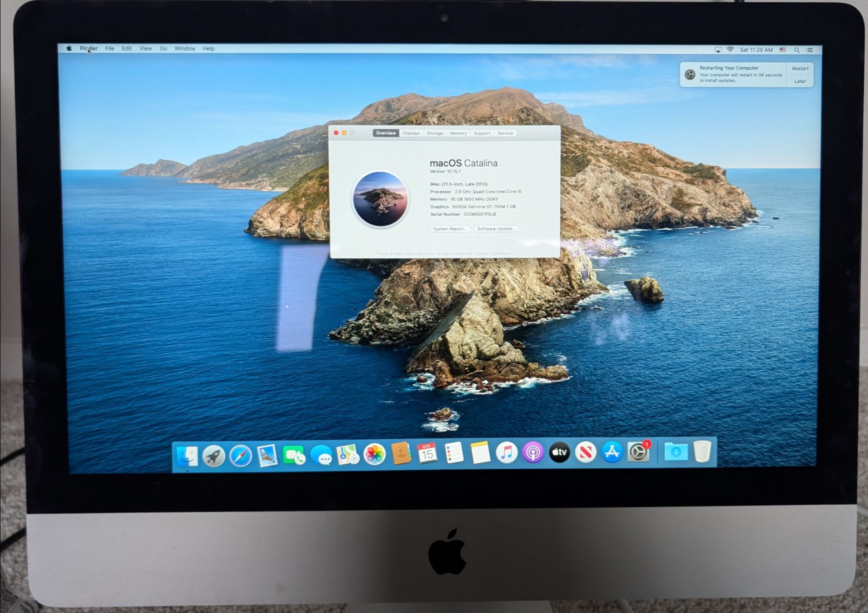This screenshot has height=613, width=868.
Task: Click the Graphics NVIDIA GeForce GT 750M line
Action: click(473, 207)
